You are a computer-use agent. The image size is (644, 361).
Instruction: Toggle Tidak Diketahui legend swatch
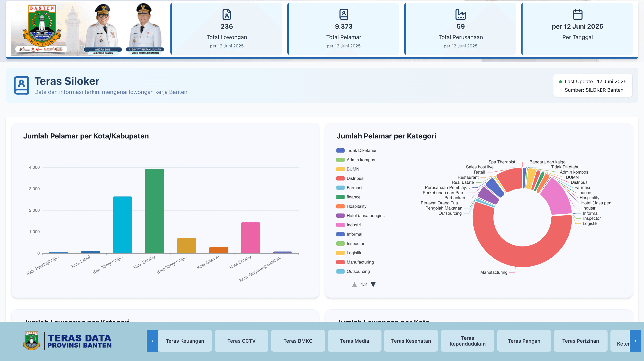[340, 150]
